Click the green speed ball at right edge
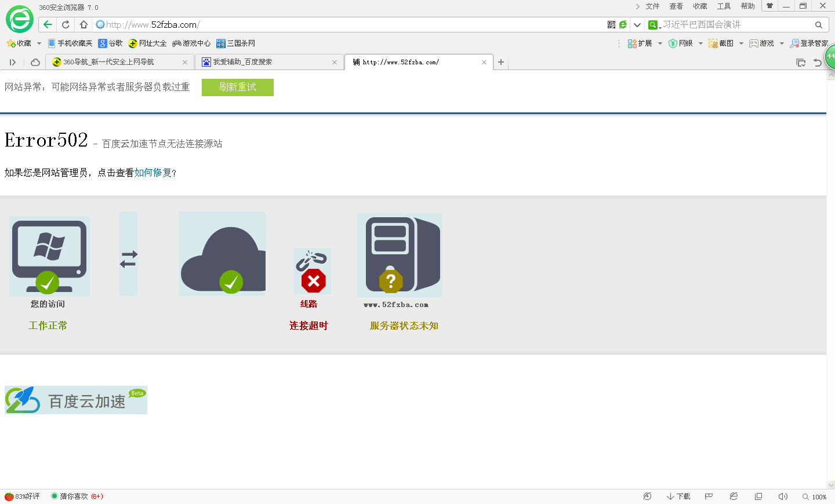The width and height of the screenshot is (835, 504). pos(830,57)
